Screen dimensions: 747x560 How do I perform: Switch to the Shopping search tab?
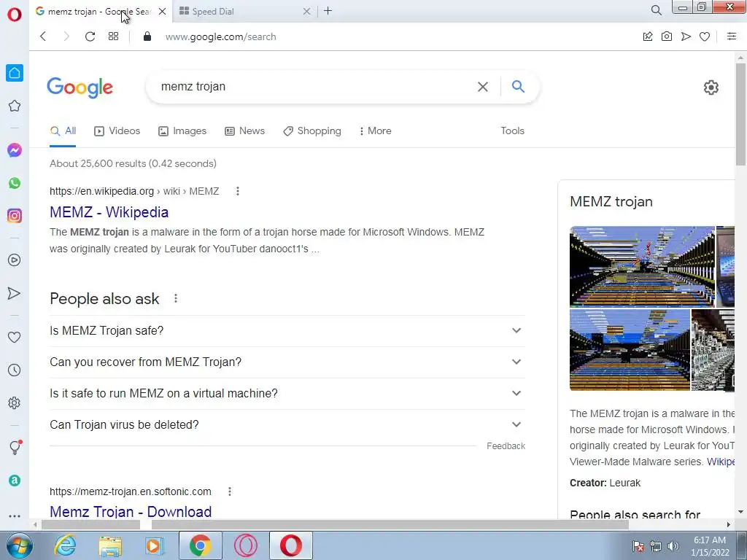click(x=312, y=131)
